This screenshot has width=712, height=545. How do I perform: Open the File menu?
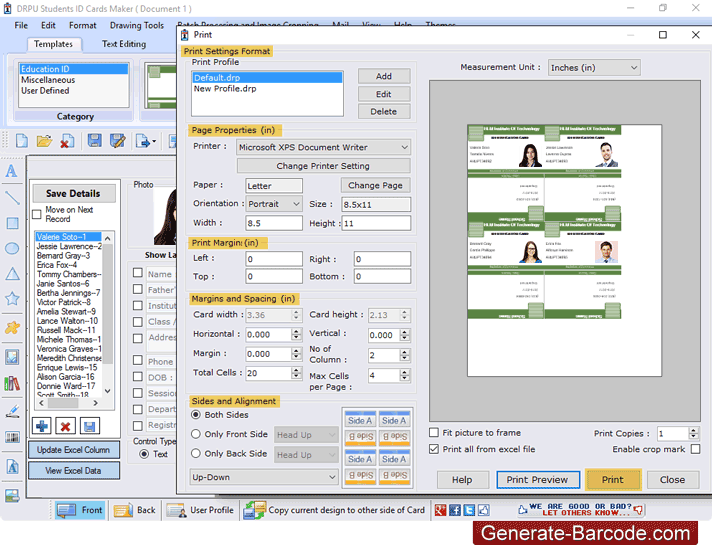[x=21, y=25]
